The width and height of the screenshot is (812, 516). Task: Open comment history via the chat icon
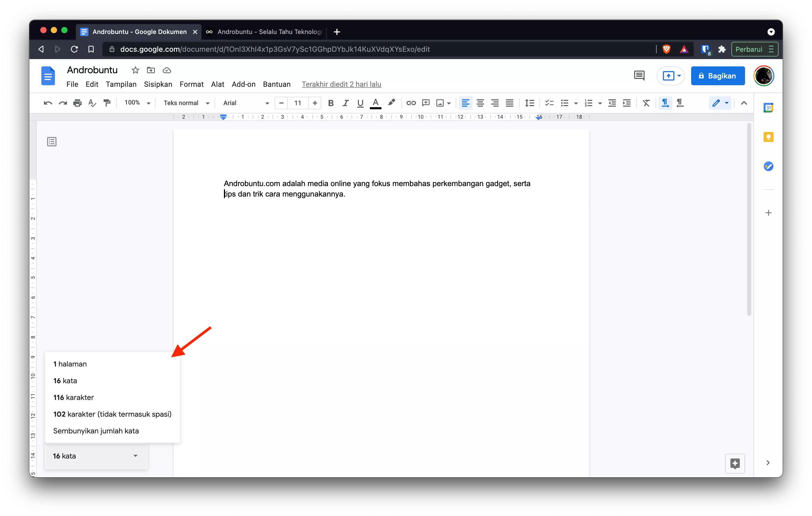click(x=639, y=76)
